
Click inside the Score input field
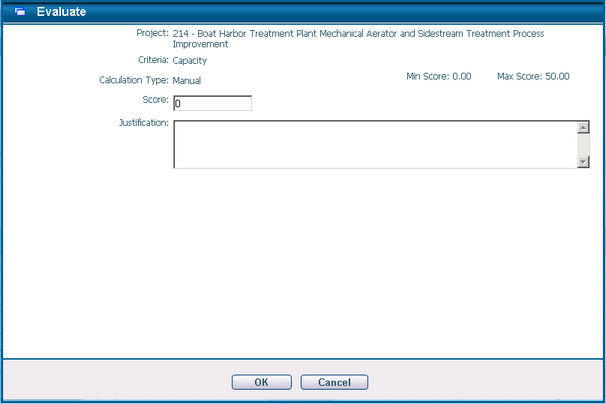[212, 103]
